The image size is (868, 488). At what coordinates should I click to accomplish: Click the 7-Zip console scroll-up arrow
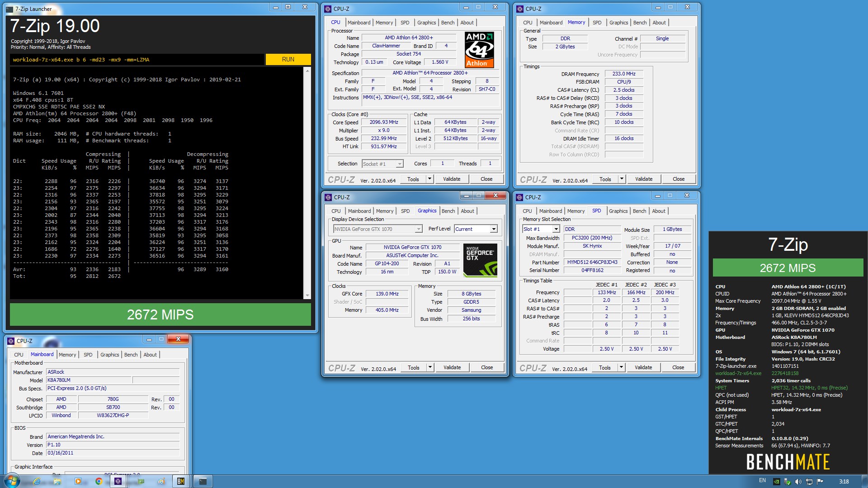(307, 71)
